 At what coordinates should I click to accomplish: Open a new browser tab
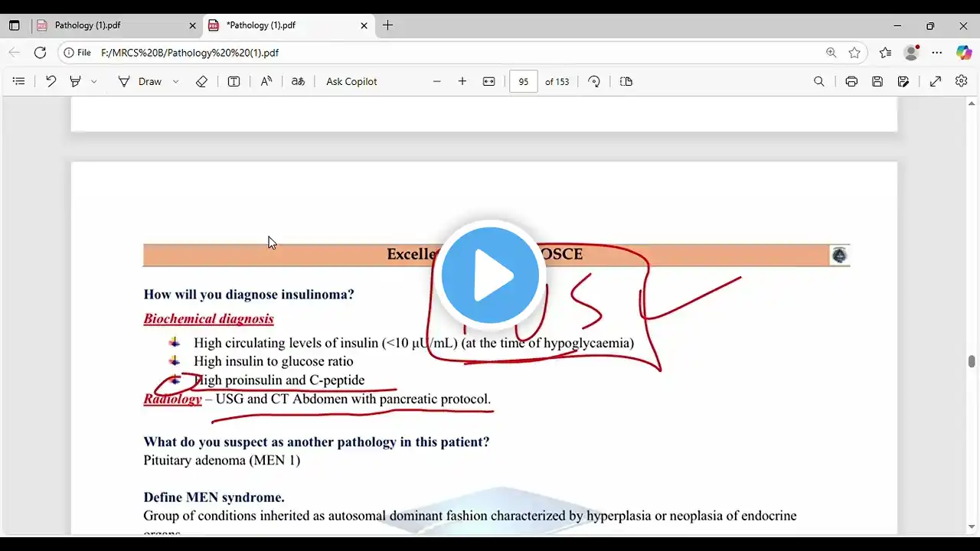point(388,25)
